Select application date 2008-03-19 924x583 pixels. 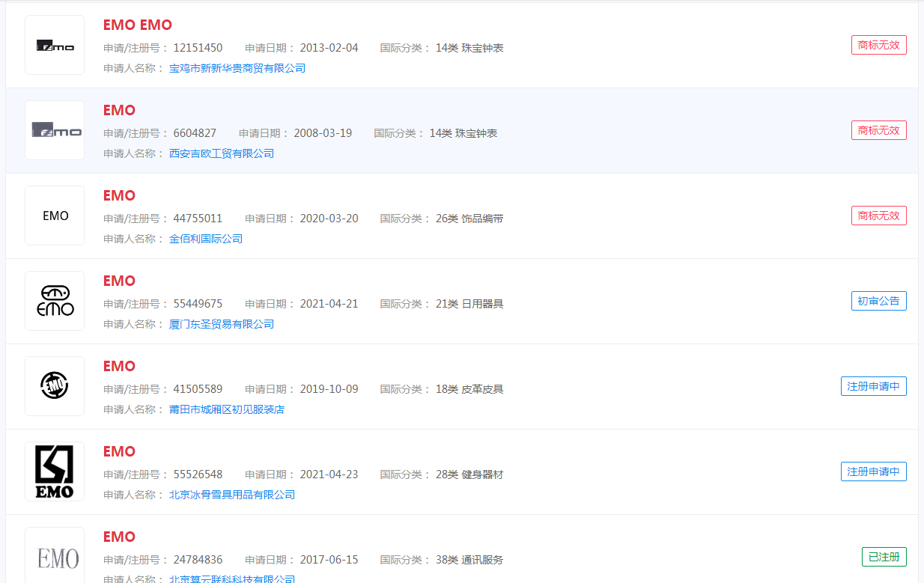[x=323, y=133]
